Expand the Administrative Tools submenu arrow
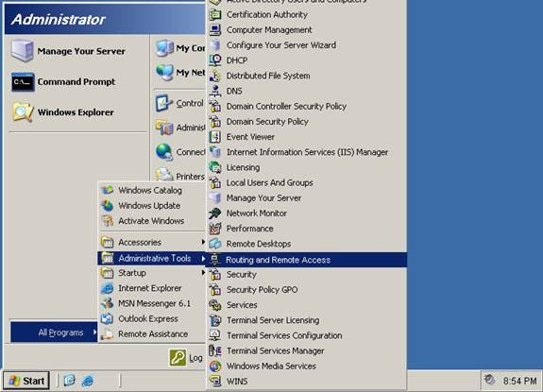 pos(203,258)
